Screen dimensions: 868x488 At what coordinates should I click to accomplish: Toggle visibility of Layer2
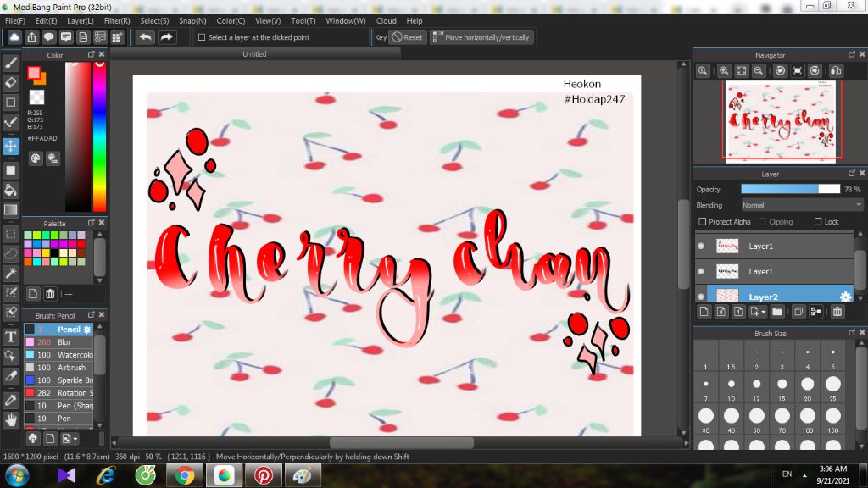(x=701, y=297)
